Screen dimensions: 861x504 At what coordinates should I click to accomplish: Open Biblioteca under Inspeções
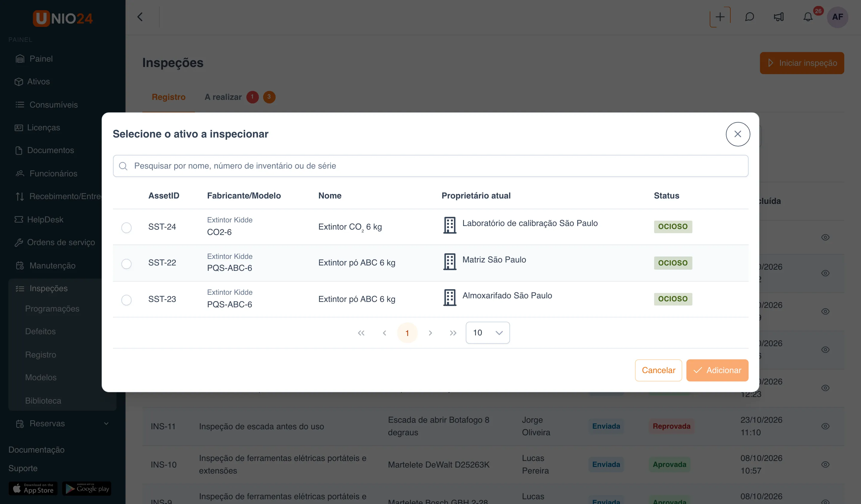pyautogui.click(x=43, y=401)
